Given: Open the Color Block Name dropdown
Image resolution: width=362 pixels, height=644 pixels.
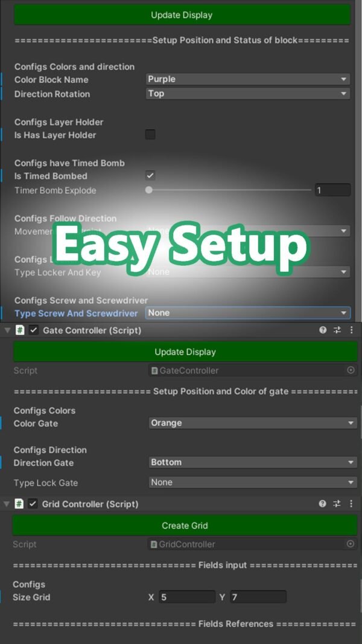Looking at the screenshot, I should pos(247,79).
